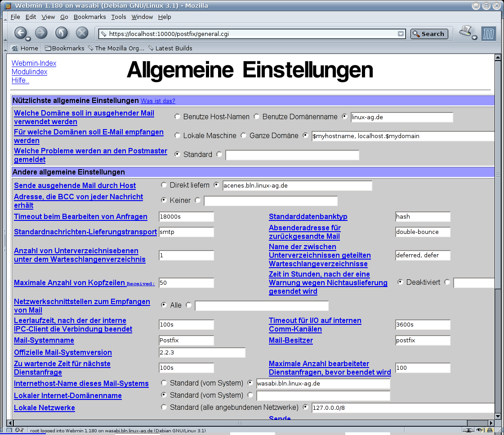Click the Lokale Netzwerke field 127.0.0.0/8
This screenshot has height=435, width=504.
tap(403, 408)
